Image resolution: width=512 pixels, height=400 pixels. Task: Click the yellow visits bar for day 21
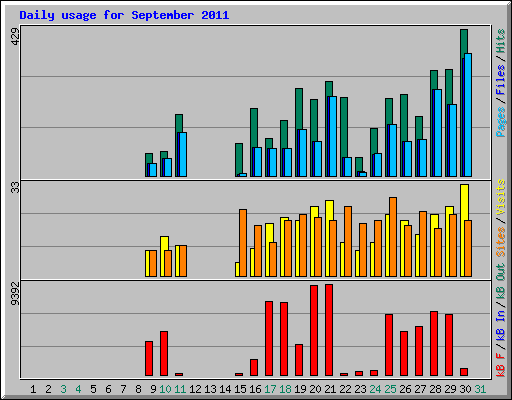tap(329, 210)
